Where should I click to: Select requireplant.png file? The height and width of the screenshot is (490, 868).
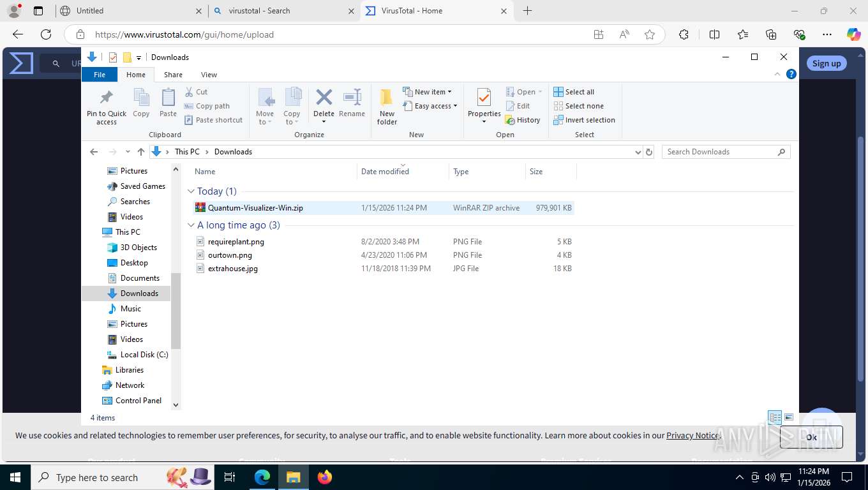pos(383,242)
